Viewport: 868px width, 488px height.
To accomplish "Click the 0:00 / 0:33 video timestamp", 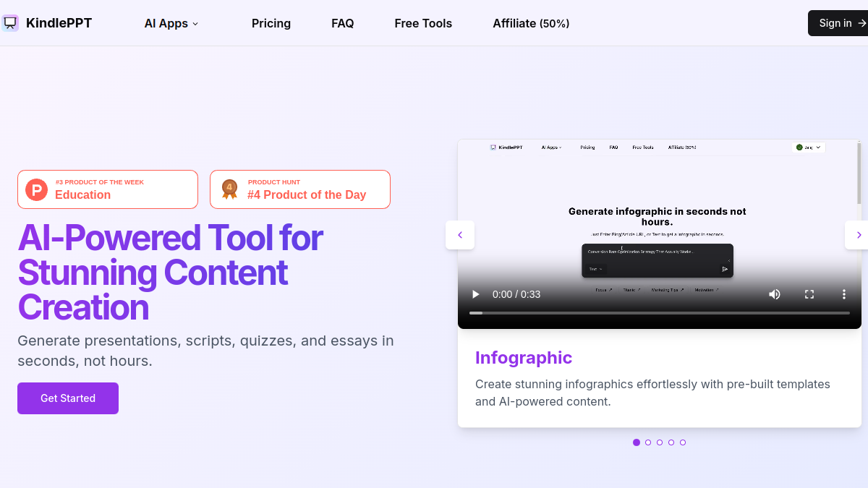I will coord(516,294).
